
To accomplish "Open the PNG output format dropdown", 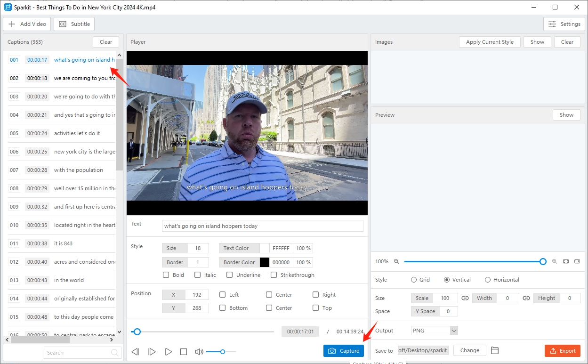I will tap(434, 330).
